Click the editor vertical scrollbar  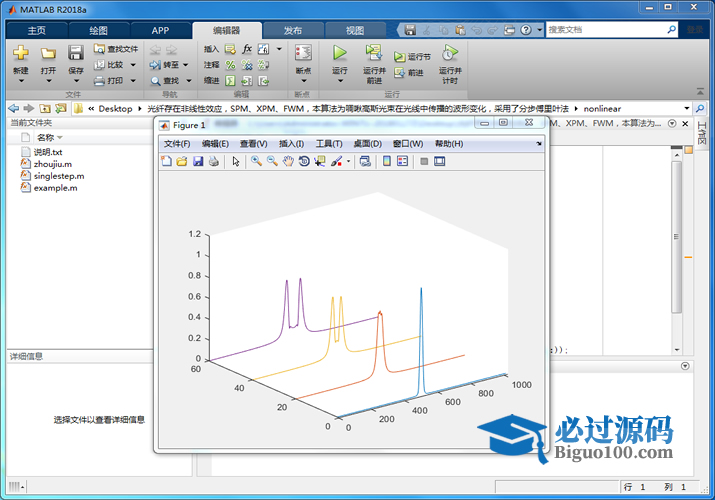[676, 250]
